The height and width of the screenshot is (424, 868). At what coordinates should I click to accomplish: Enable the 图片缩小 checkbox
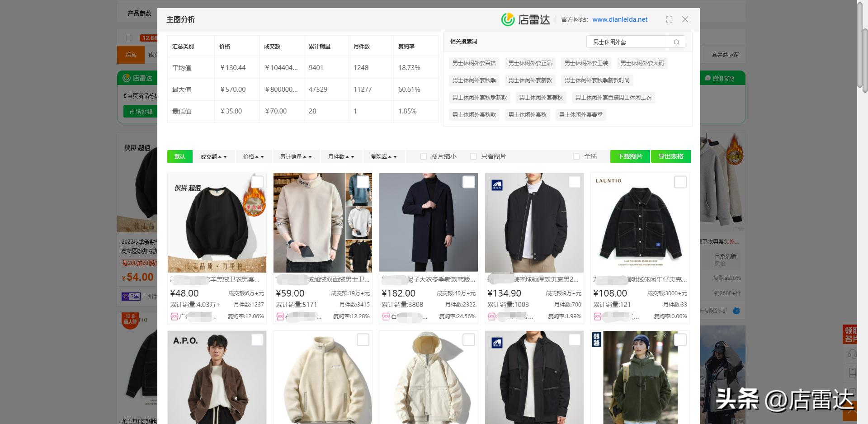pyautogui.click(x=424, y=156)
